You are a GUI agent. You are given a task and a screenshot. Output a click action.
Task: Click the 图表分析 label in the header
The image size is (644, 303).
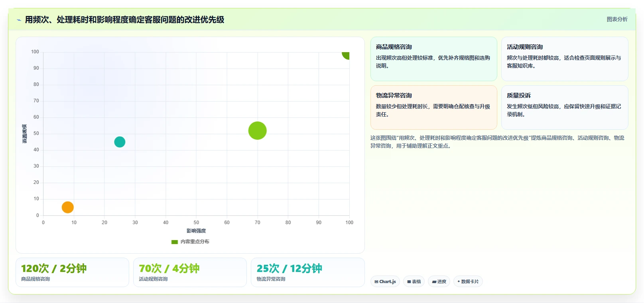point(617,19)
